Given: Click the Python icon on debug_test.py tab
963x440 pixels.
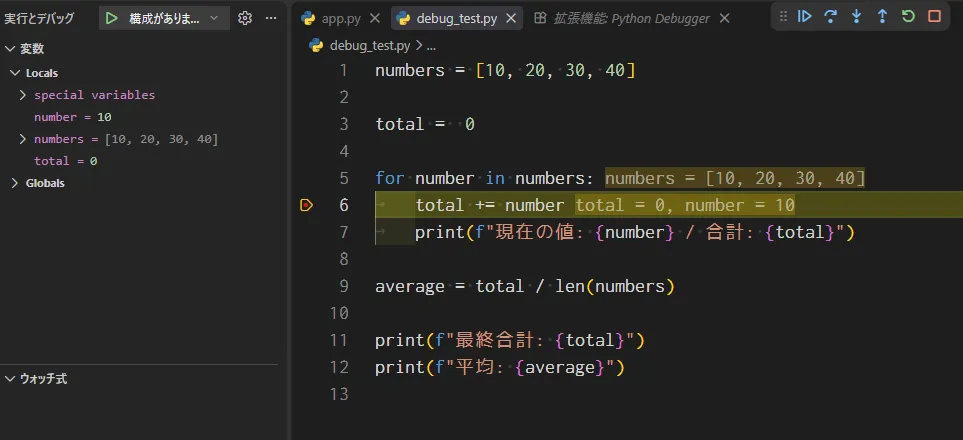Looking at the screenshot, I should click(404, 18).
